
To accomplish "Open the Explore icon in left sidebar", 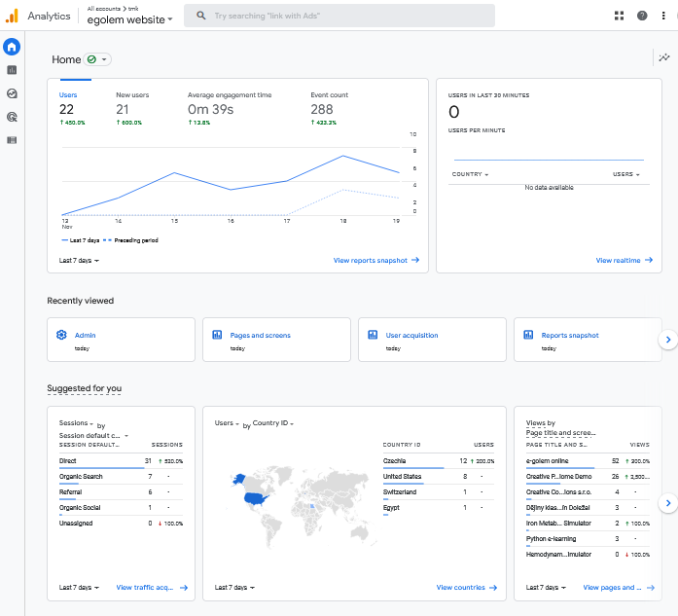I will click(12, 93).
